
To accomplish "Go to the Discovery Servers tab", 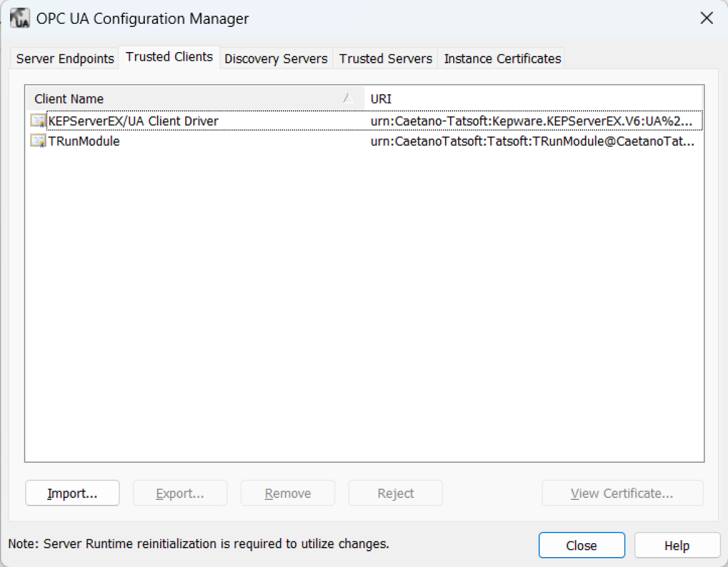I will pyautogui.click(x=276, y=59).
